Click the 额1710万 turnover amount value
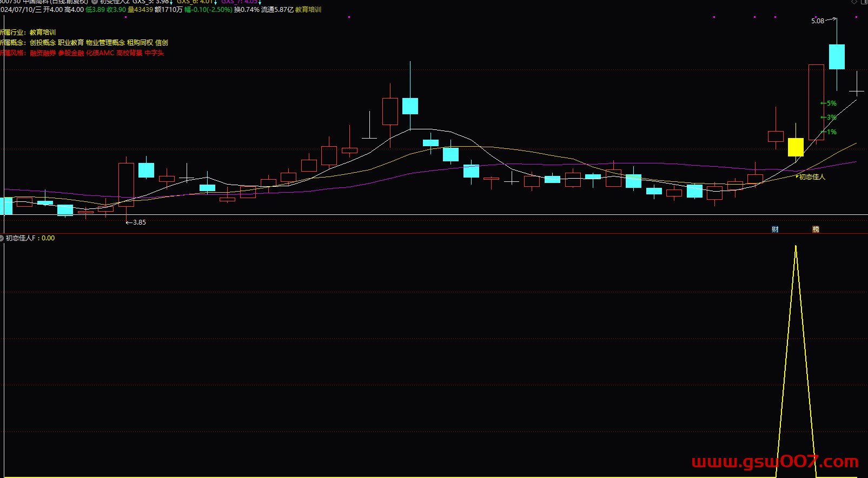 [169, 10]
